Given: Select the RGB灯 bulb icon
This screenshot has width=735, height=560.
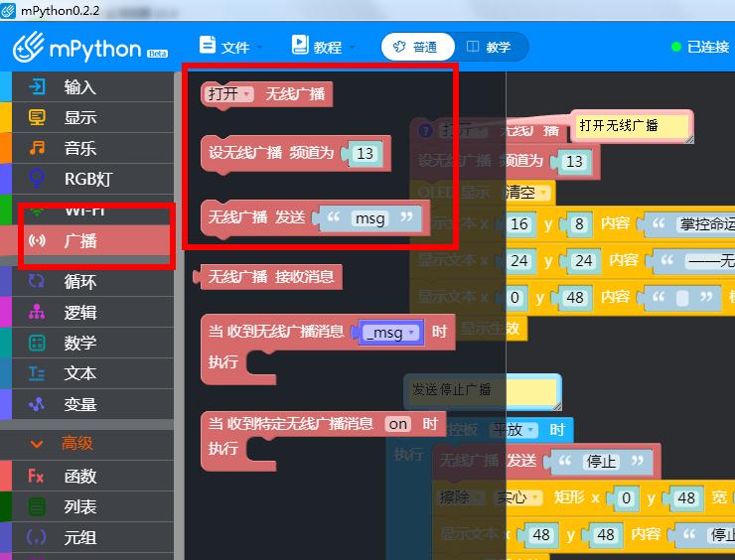Looking at the screenshot, I should (37, 179).
